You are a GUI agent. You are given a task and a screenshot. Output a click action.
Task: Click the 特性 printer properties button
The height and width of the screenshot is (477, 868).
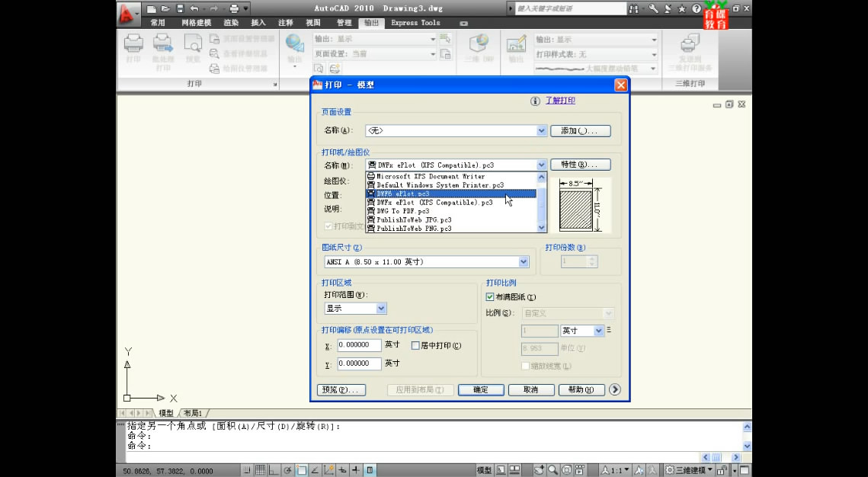click(x=581, y=165)
